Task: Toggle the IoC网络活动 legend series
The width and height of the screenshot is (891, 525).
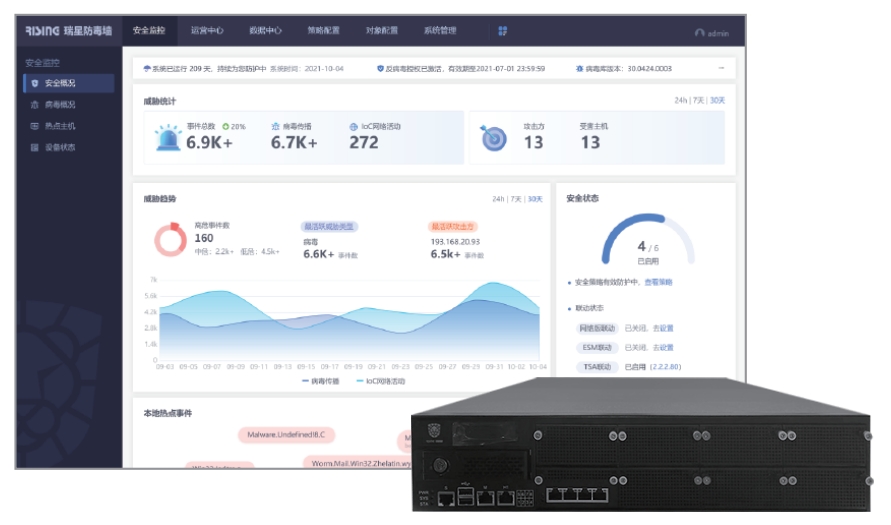Action: point(381,381)
